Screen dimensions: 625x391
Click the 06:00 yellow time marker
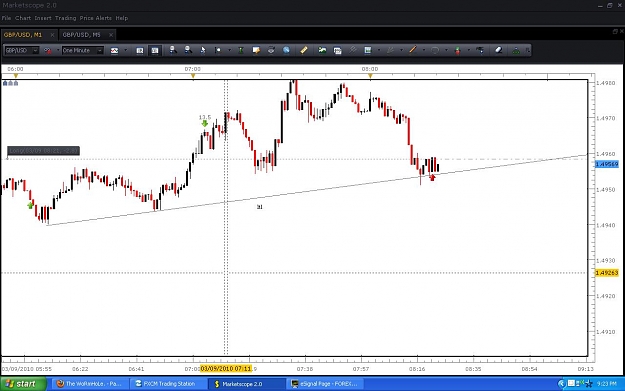pos(16,75)
